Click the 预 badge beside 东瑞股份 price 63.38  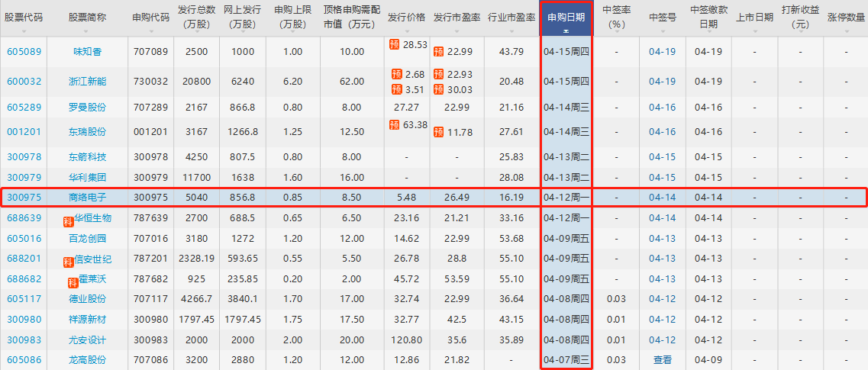395,125
